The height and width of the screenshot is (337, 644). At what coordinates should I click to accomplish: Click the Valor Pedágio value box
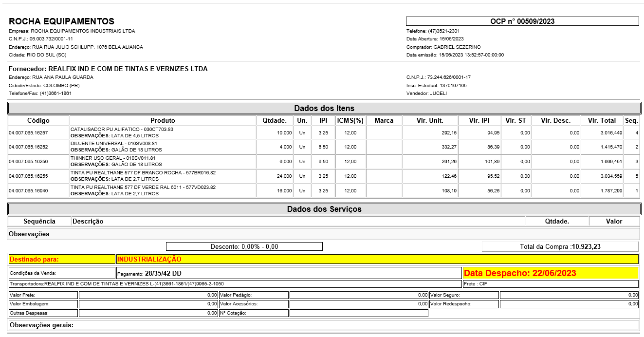[358, 295]
